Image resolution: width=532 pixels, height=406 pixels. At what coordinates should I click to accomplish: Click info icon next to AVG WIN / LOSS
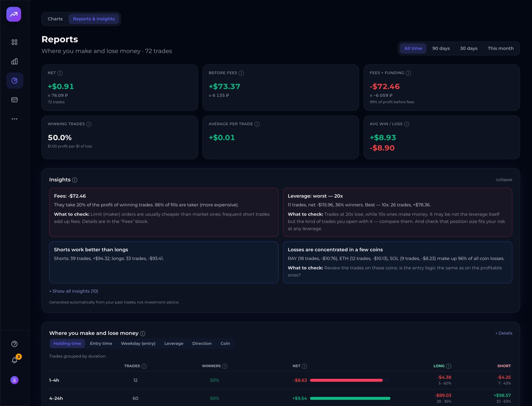(407, 124)
